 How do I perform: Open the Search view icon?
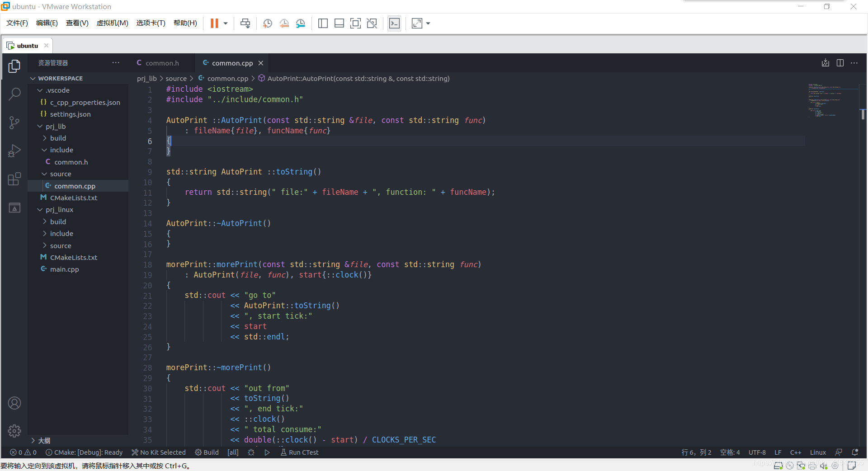(x=14, y=94)
